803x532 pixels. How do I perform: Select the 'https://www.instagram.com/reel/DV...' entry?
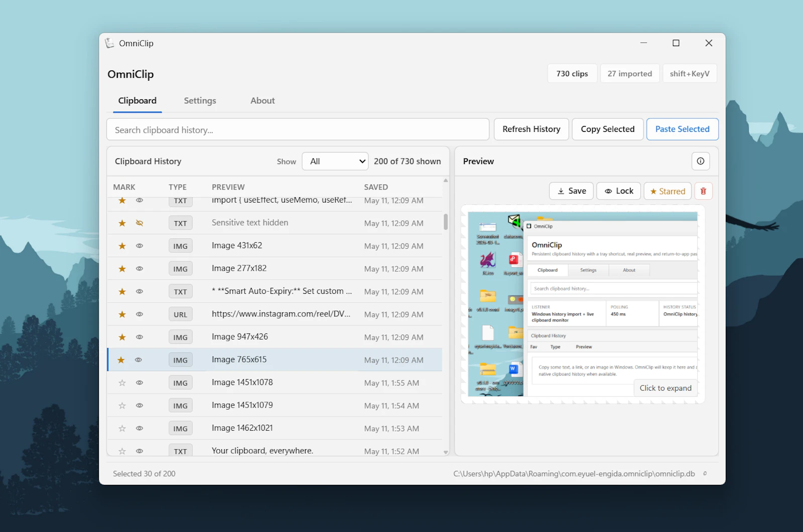point(281,314)
